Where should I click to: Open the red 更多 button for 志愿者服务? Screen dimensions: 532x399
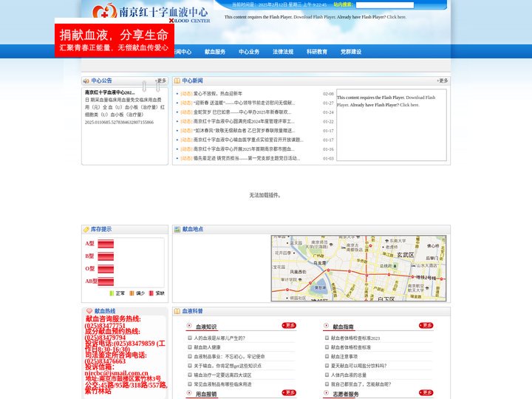pyautogui.click(x=426, y=392)
